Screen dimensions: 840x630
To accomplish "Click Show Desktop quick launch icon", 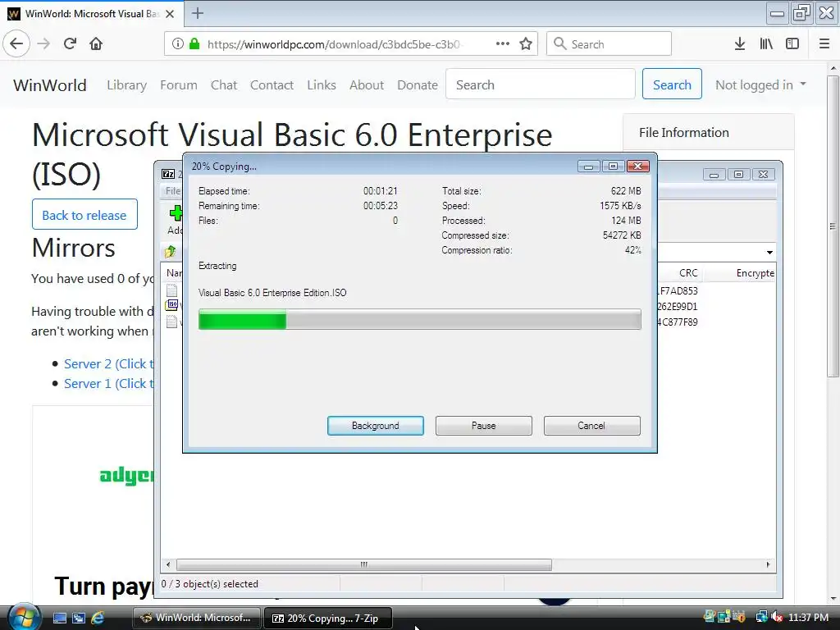I will point(59,619).
